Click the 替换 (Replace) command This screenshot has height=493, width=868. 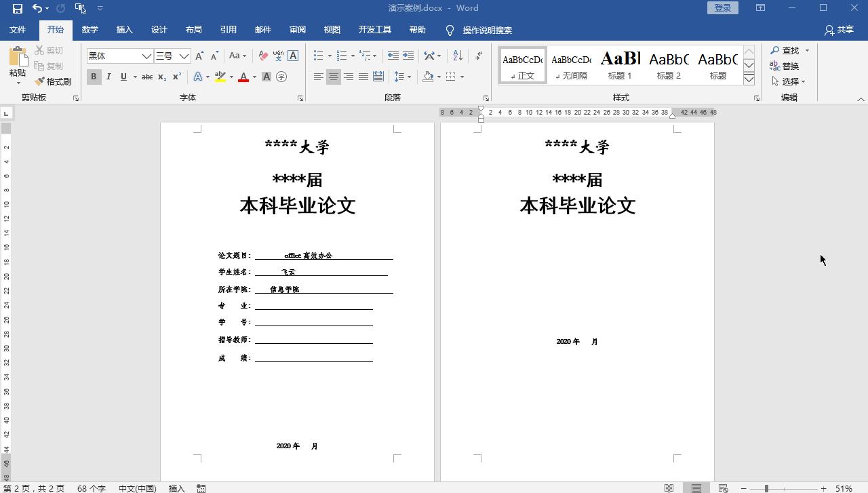click(788, 65)
